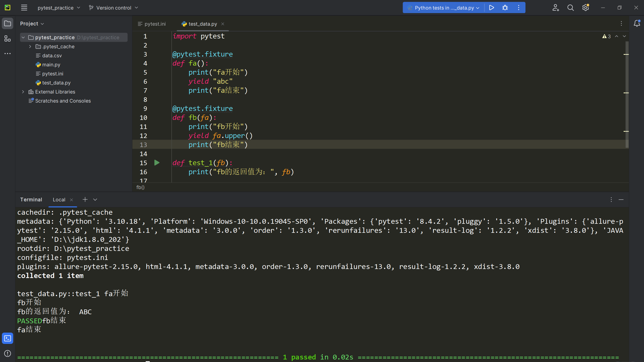Screen dimensions: 644x362
Task: Run the current Python tests configuration
Action: [491, 8]
